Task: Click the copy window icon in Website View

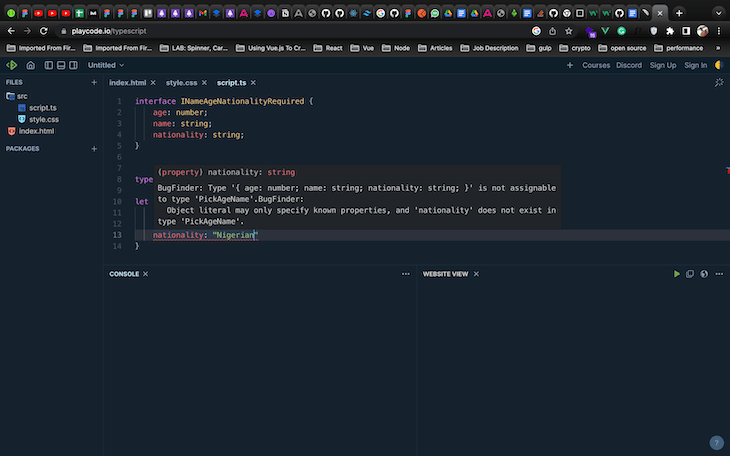Action: tap(690, 274)
